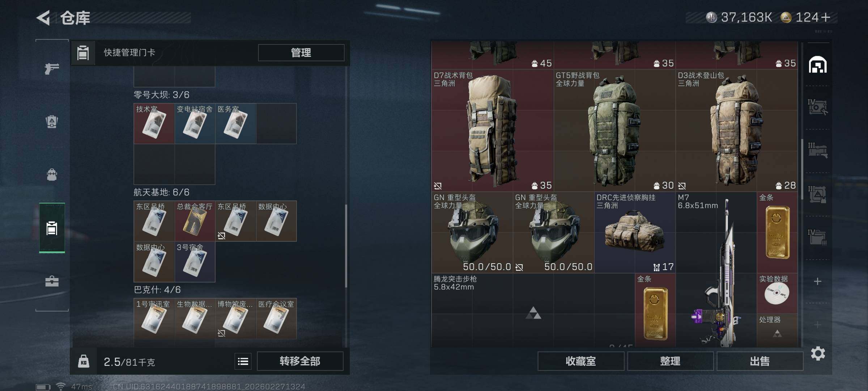Open the weapons category pistol icon

pyautogui.click(x=52, y=68)
